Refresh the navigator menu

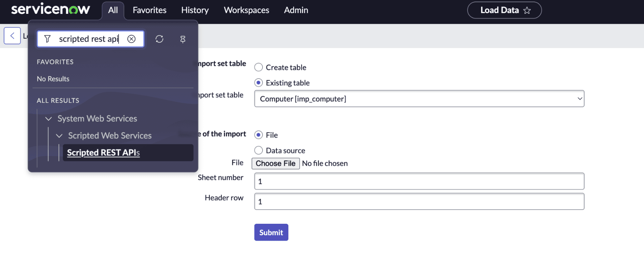pyautogui.click(x=159, y=39)
